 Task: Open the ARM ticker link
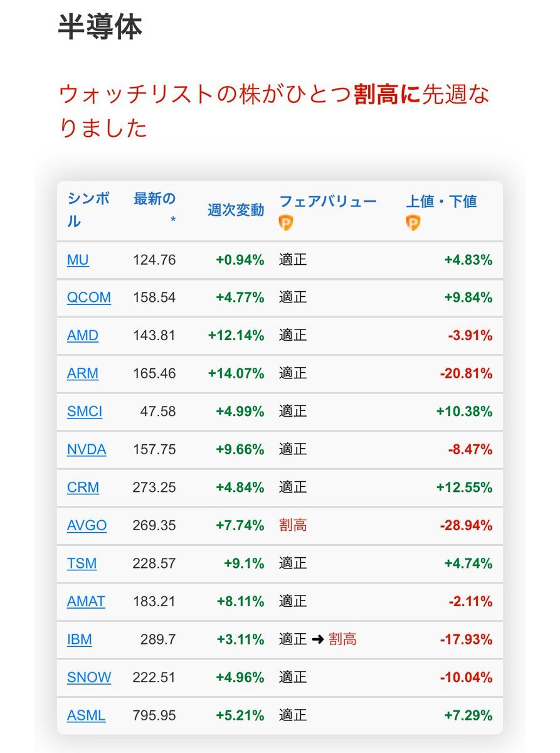pyautogui.click(x=83, y=373)
